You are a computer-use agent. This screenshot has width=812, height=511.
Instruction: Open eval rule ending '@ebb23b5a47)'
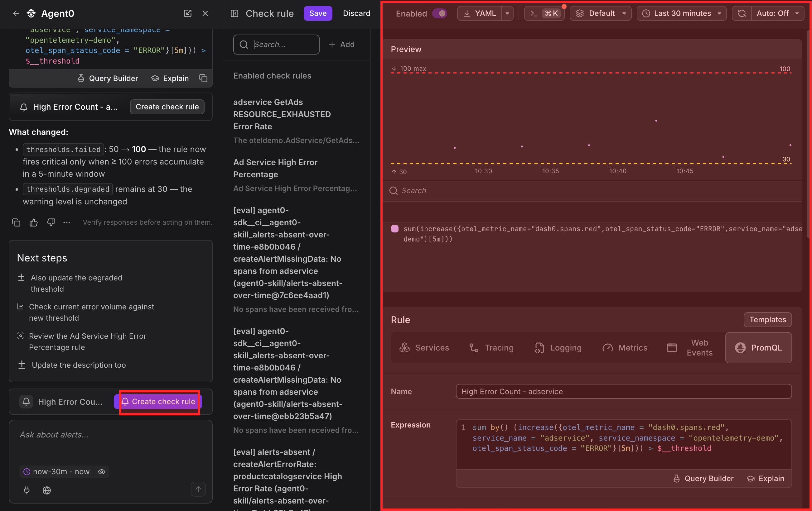pyautogui.click(x=297, y=380)
